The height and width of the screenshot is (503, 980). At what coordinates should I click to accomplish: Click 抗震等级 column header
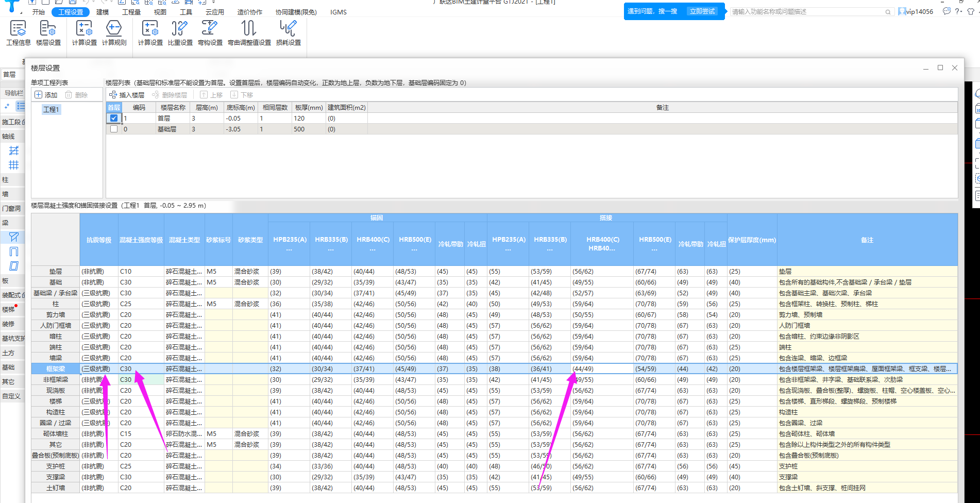99,240
